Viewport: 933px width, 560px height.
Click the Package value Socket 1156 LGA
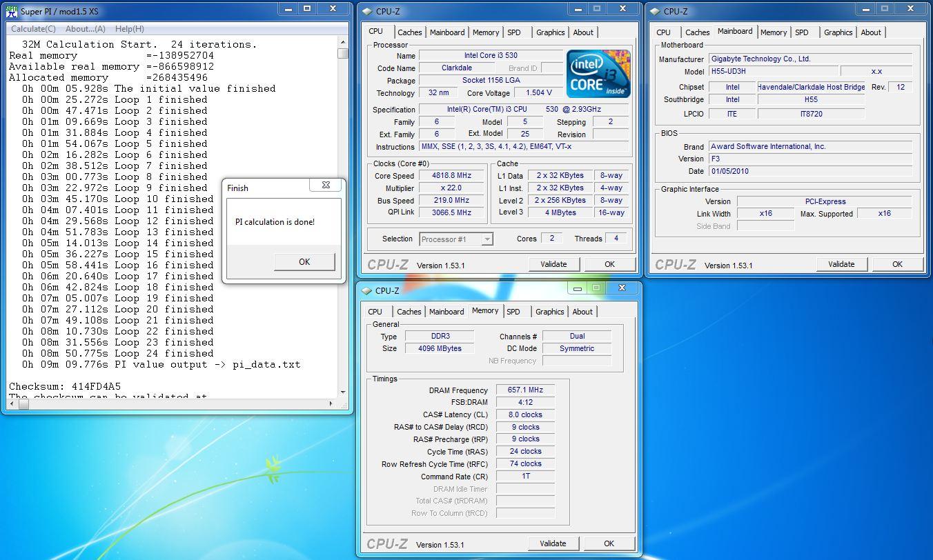[x=491, y=81]
